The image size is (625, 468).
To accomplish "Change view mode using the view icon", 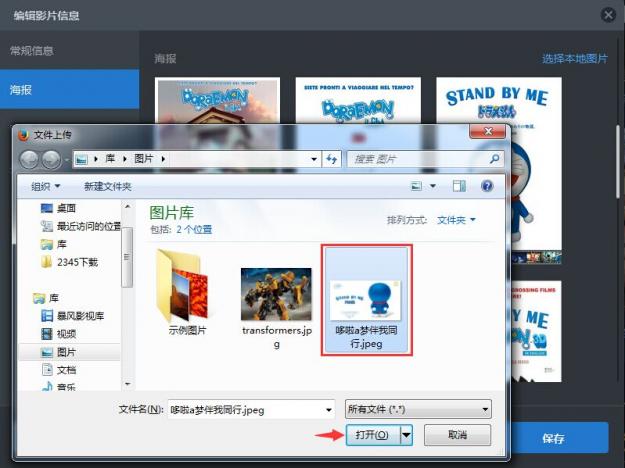I will [417, 186].
